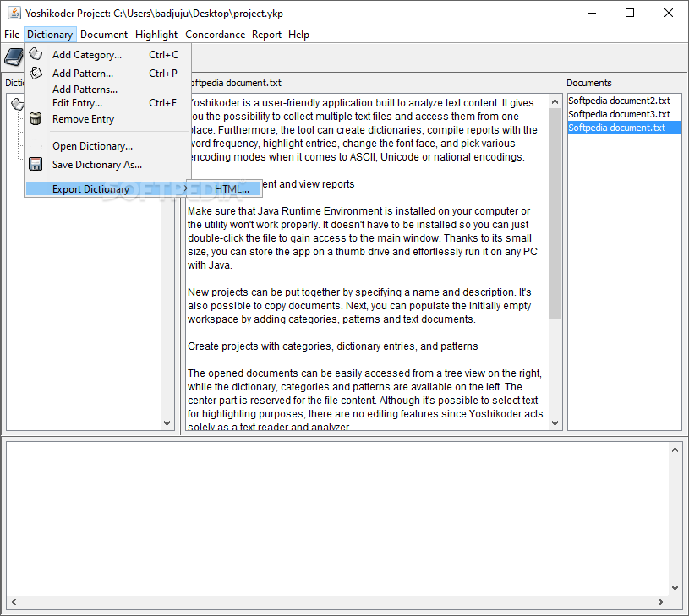The height and width of the screenshot is (616, 689).
Task: Choose Add Category... from the menu
Action: point(107,54)
